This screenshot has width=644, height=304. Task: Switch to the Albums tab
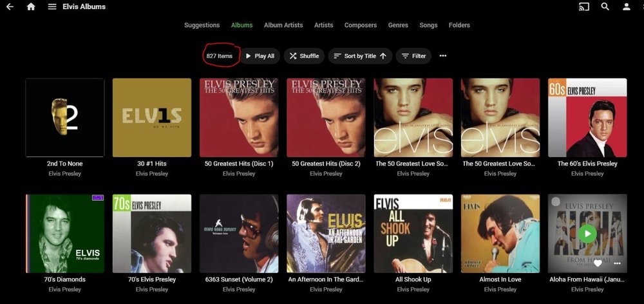[x=241, y=25]
